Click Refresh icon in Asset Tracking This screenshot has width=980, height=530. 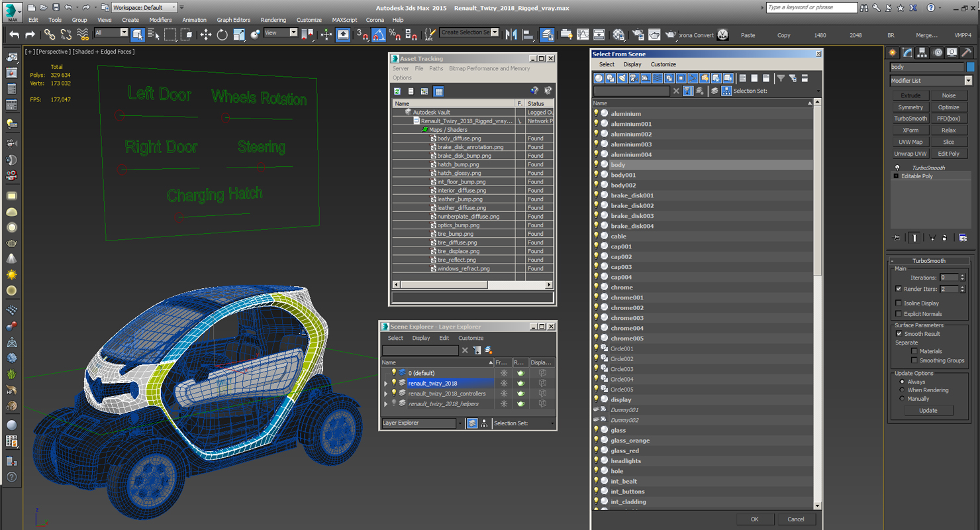click(x=397, y=91)
